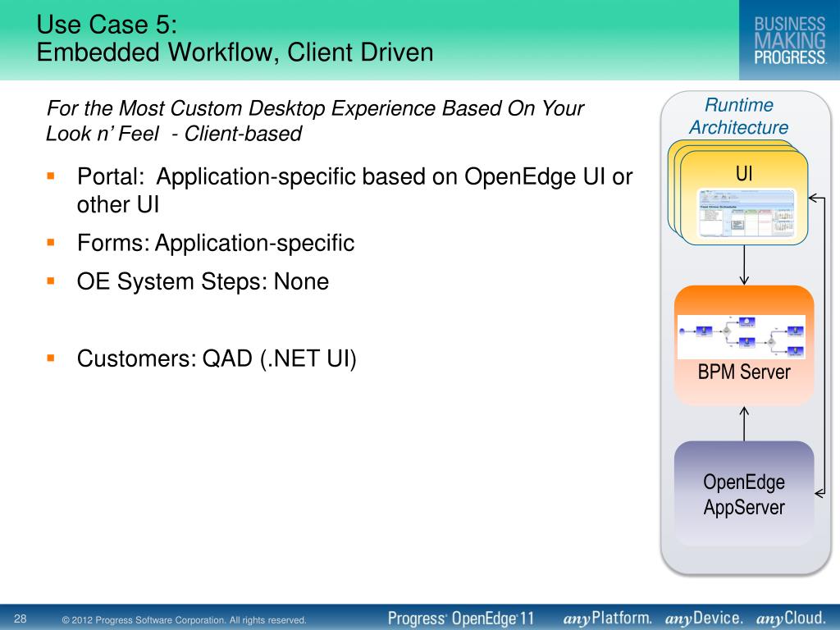The height and width of the screenshot is (630, 840).
Task: Select the 2012 Progress Software copyright notice
Action: tap(185, 620)
